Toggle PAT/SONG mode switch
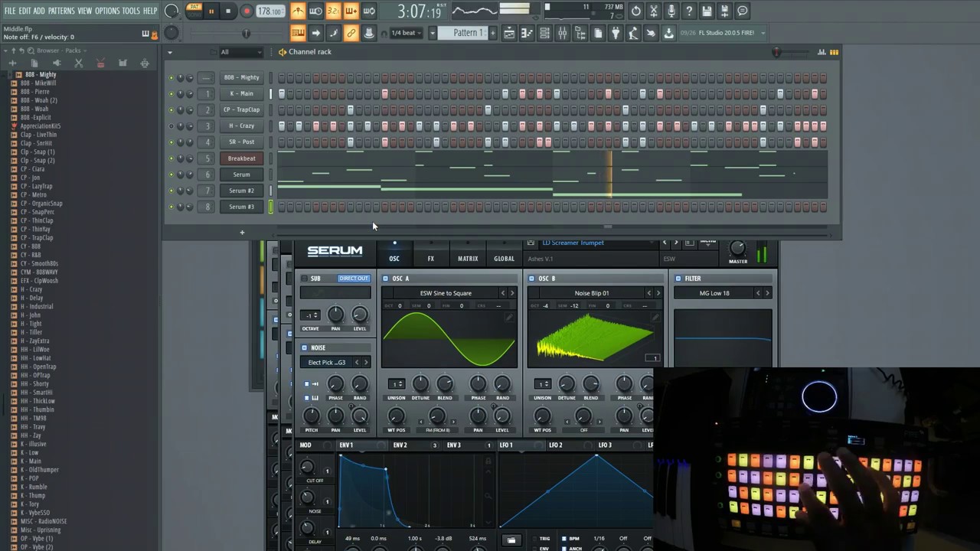This screenshot has height=551, width=980. (x=194, y=11)
